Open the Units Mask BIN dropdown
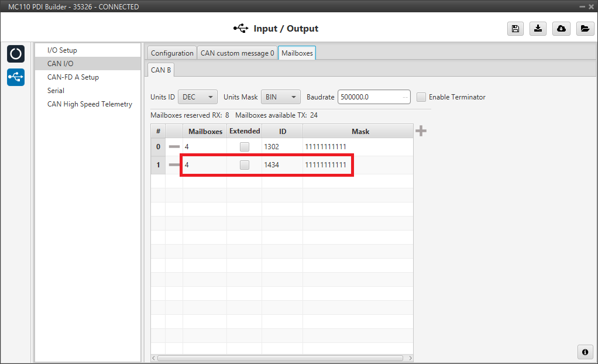The width and height of the screenshot is (598, 364). (x=280, y=97)
